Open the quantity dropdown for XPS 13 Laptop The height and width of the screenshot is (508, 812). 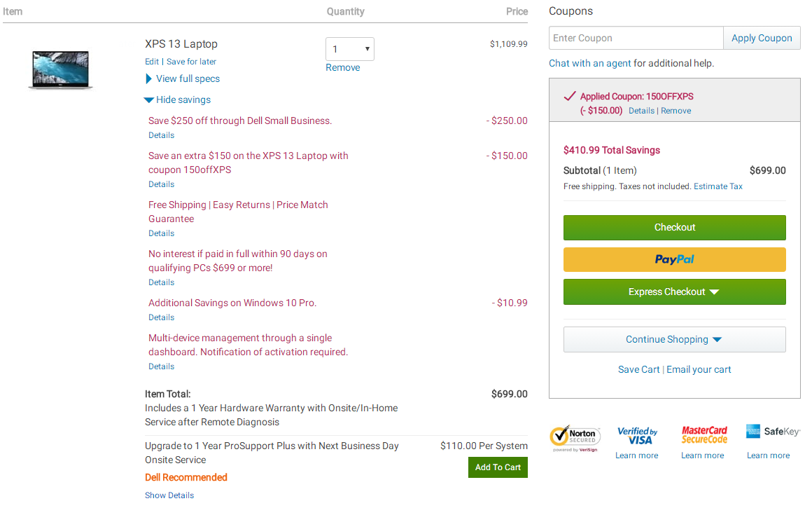pyautogui.click(x=349, y=49)
